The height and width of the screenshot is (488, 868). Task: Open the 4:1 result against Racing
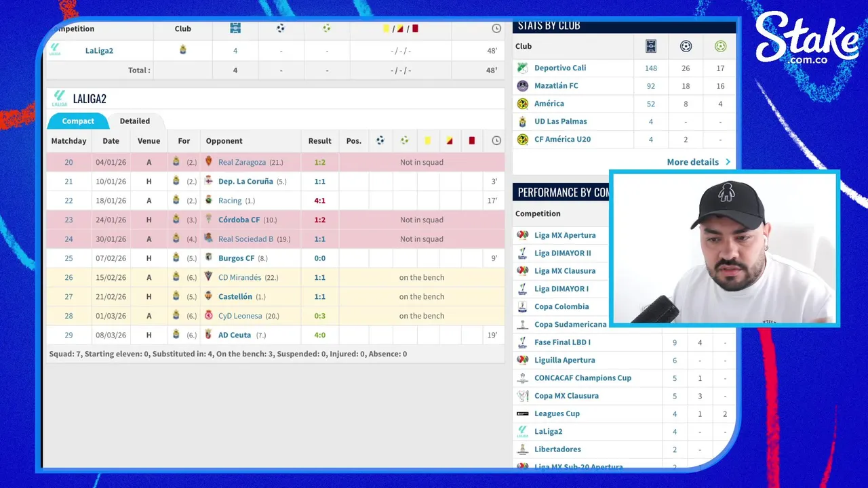[x=320, y=201]
